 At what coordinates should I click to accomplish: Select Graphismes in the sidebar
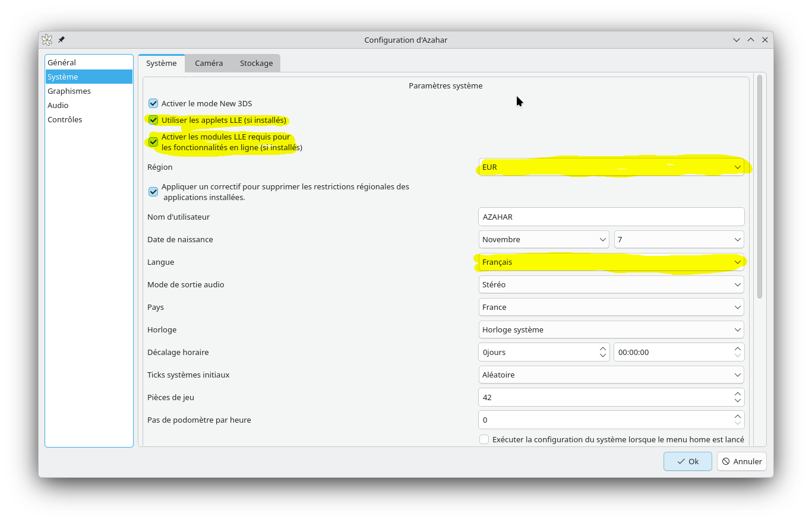tap(89, 91)
